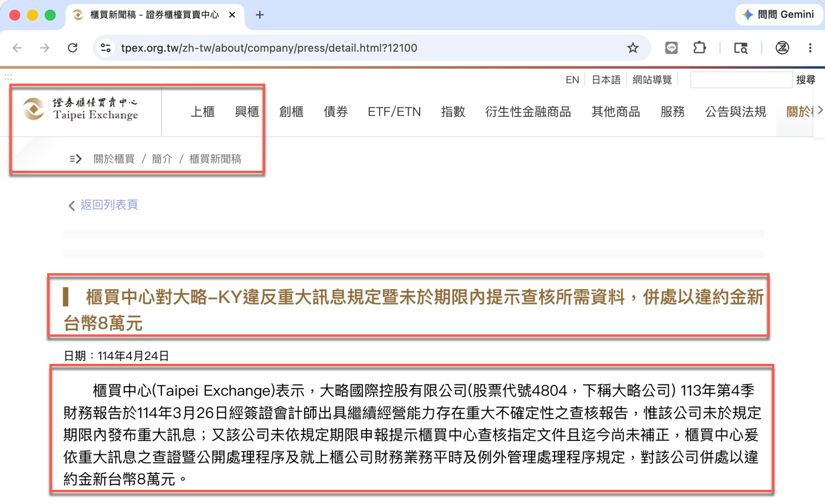Bookmark this page with the star icon

[633, 48]
